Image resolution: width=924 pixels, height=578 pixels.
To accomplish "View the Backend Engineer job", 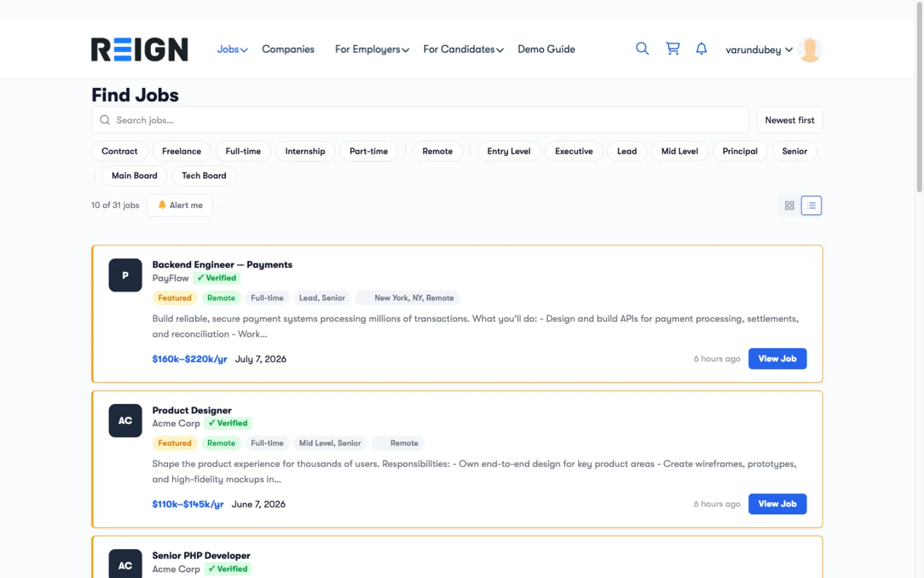I will tap(777, 358).
